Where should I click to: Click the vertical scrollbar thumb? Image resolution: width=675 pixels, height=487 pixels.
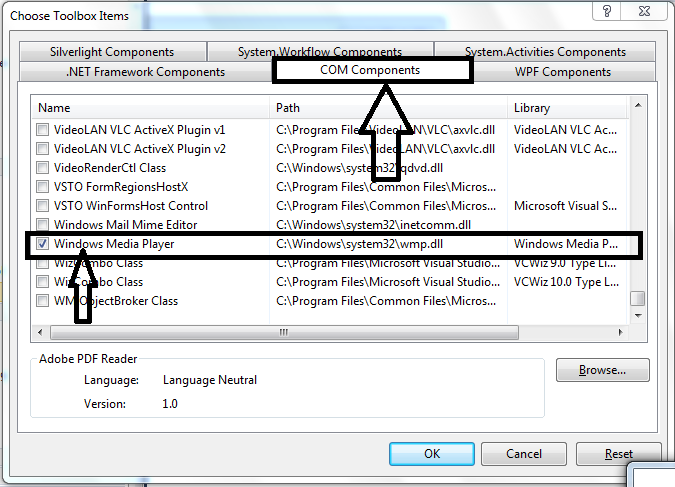click(x=638, y=298)
